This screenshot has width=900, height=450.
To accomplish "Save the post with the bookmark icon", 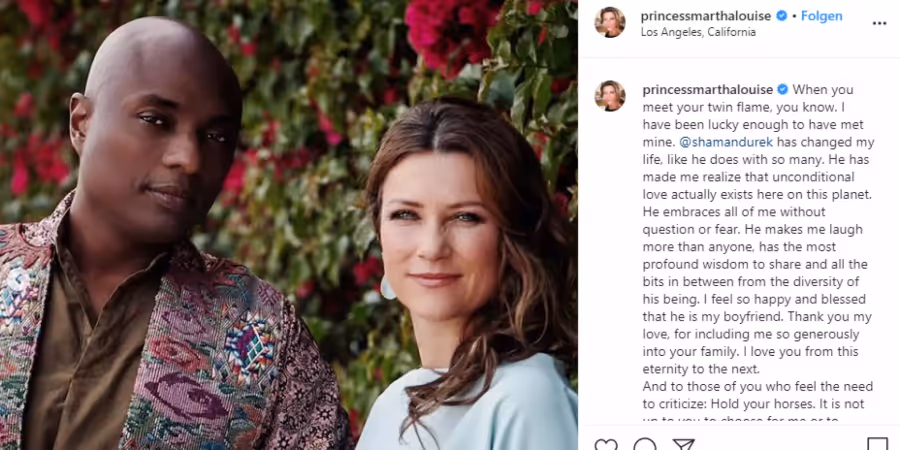I will [x=877, y=444].
